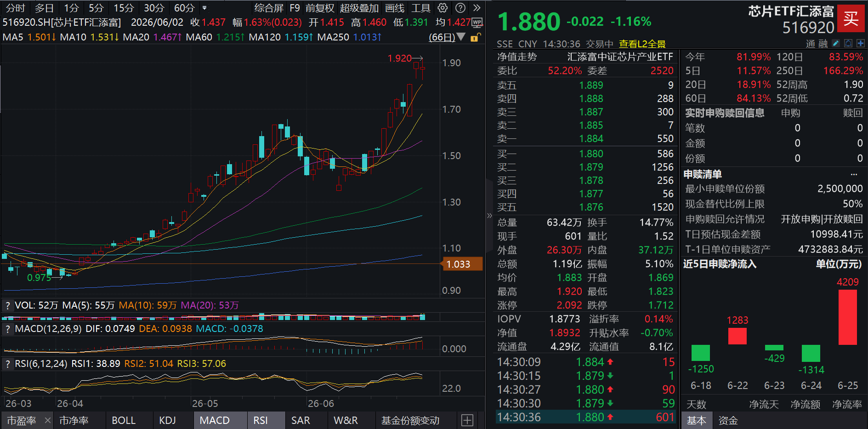Expand the minute period dropdown arrow
The height and width of the screenshot is (429, 868).
pyautogui.click(x=204, y=8)
